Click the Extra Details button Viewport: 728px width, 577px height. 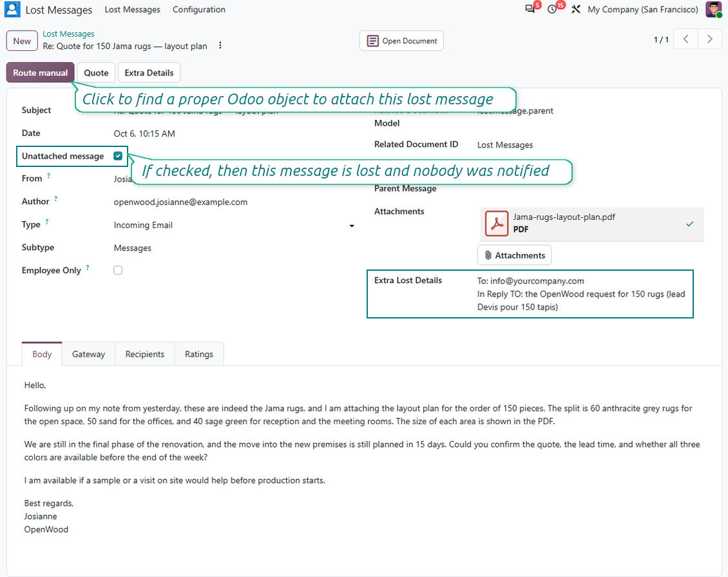click(x=149, y=72)
